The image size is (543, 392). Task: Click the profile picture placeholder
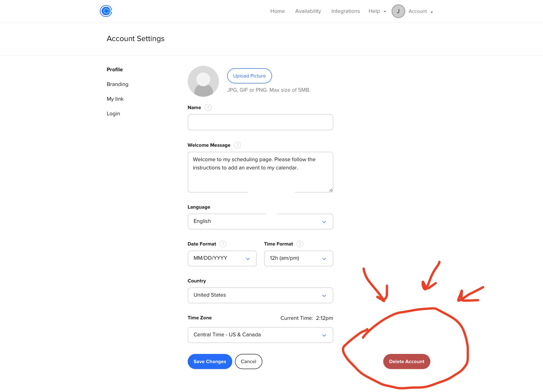(x=203, y=81)
